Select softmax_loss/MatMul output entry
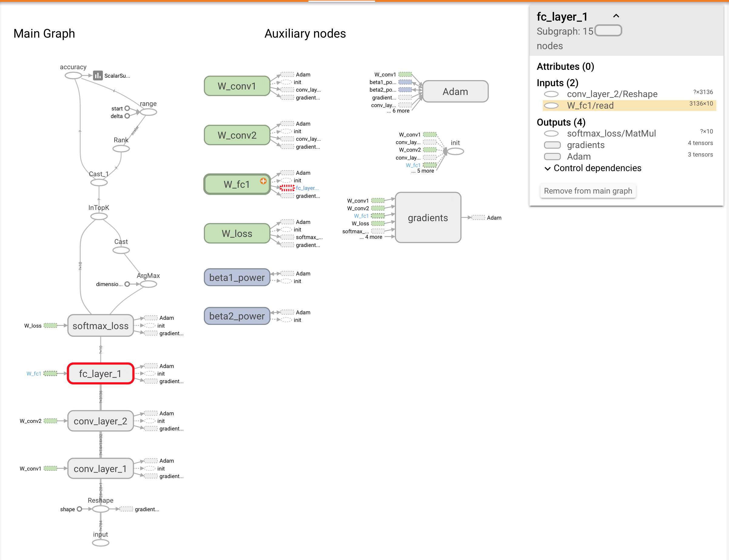The image size is (729, 560). pos(611,133)
